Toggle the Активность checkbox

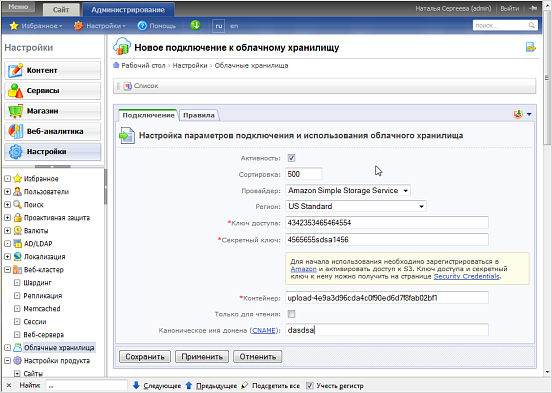(291, 158)
